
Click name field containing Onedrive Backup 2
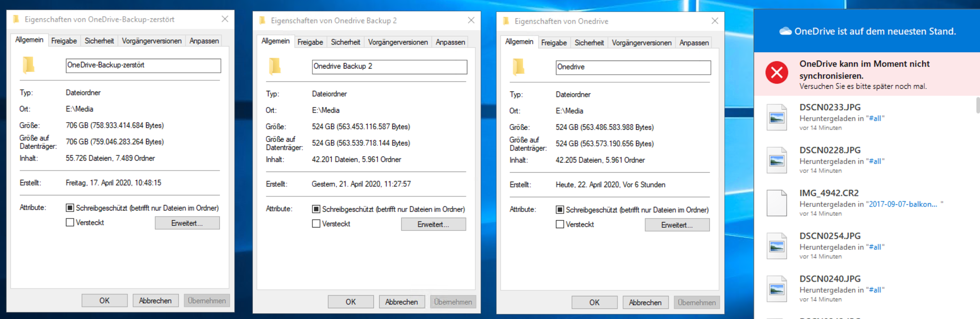[390, 67]
